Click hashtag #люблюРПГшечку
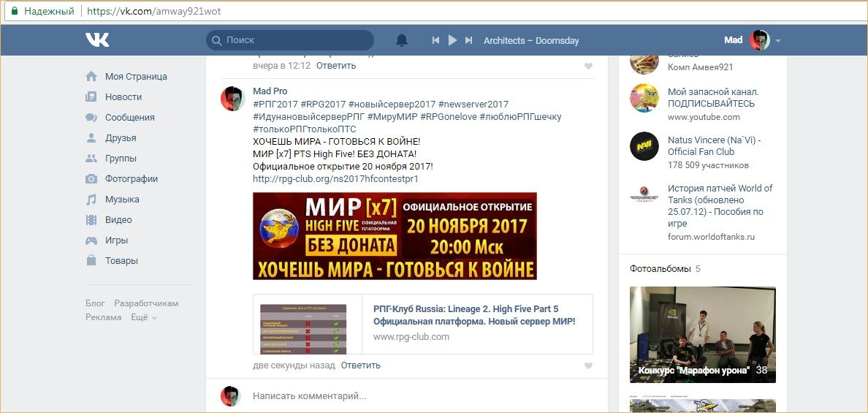The height and width of the screenshot is (413, 868). click(520, 117)
